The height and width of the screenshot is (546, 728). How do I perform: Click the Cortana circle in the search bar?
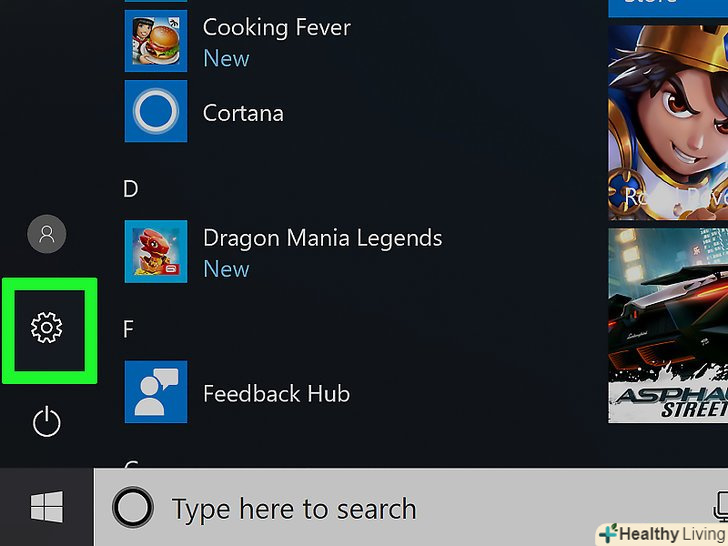(133, 507)
